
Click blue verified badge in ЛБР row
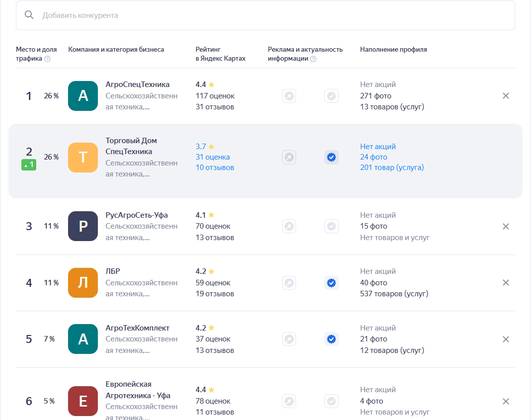point(331,283)
